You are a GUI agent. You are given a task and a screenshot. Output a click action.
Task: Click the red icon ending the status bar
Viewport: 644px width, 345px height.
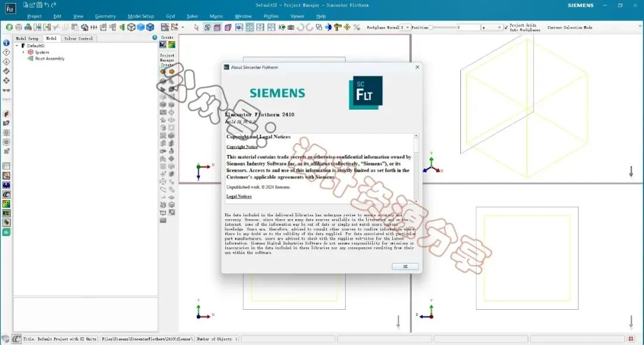click(x=631, y=339)
